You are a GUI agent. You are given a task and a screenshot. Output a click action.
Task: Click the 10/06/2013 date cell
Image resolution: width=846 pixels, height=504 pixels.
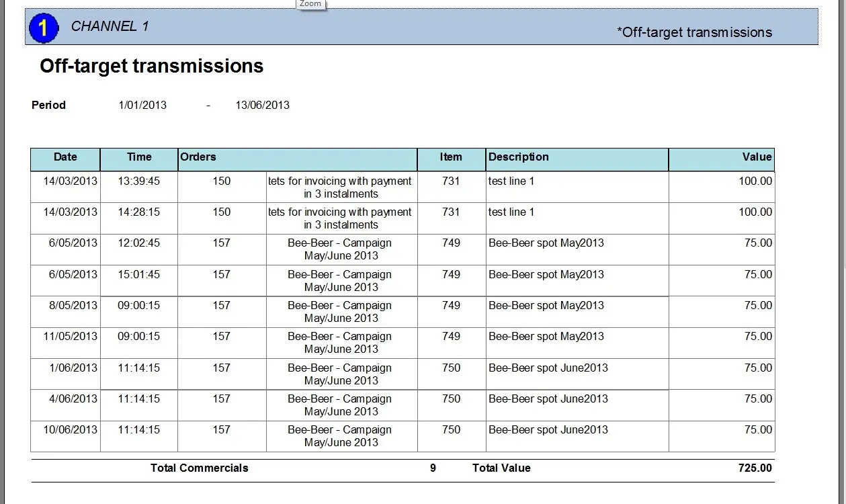(x=71, y=429)
